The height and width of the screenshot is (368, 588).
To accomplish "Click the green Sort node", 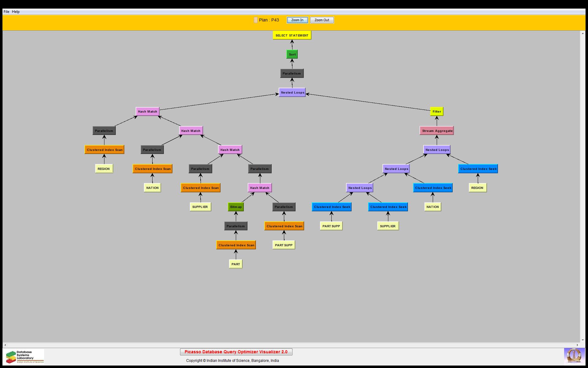I will click(x=292, y=55).
